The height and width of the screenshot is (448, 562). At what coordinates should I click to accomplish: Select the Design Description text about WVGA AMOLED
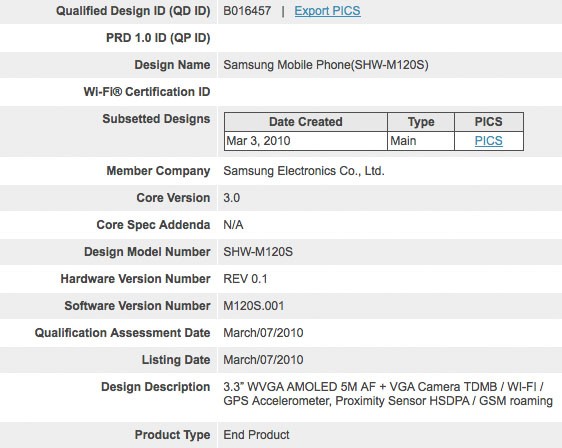tap(388, 394)
